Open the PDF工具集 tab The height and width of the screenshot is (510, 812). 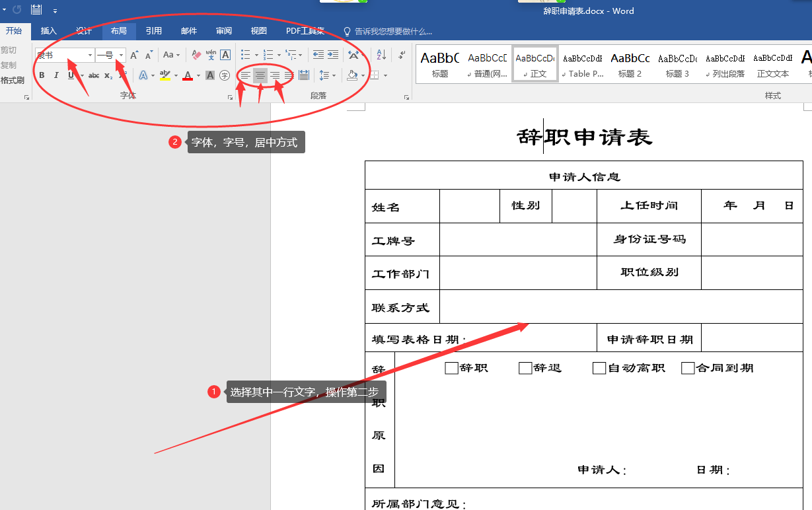click(x=305, y=30)
